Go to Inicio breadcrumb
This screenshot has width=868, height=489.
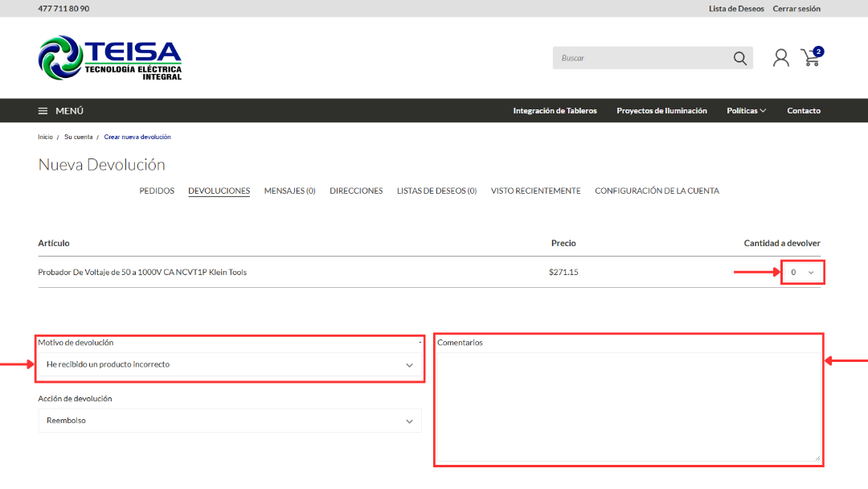pyautogui.click(x=45, y=138)
